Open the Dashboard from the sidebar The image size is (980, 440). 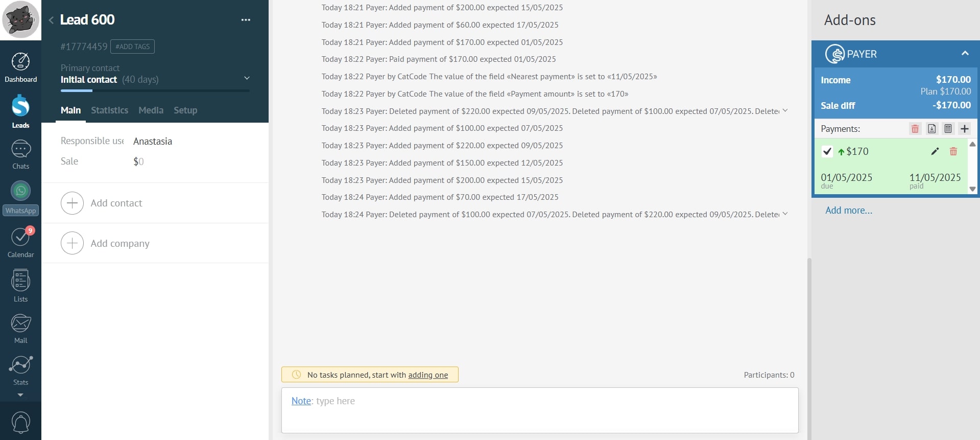click(20, 67)
